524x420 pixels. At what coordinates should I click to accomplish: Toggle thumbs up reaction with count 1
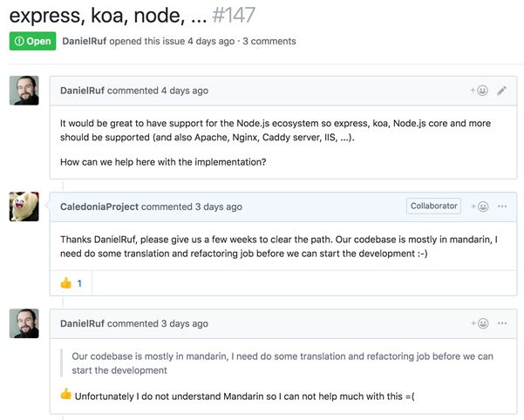[71, 283]
